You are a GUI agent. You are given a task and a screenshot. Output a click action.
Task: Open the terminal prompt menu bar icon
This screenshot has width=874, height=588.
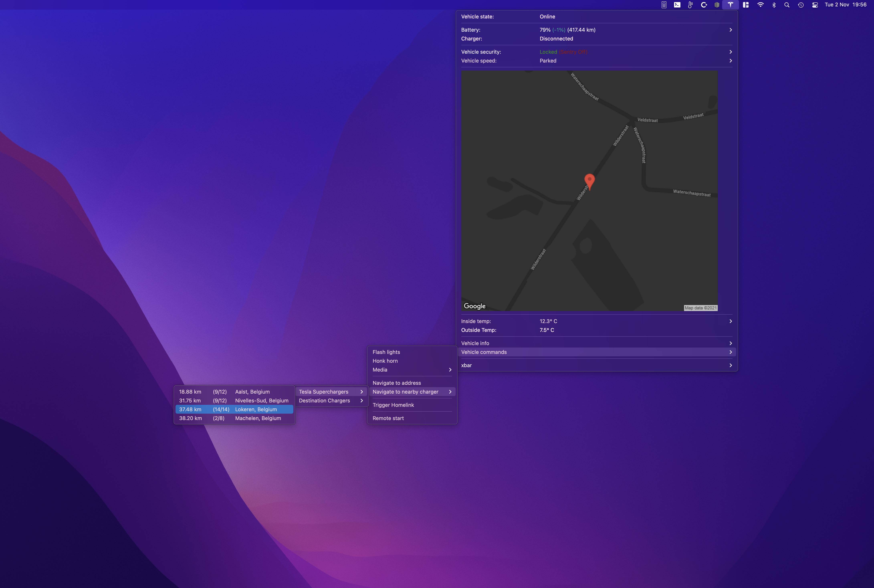pos(677,5)
